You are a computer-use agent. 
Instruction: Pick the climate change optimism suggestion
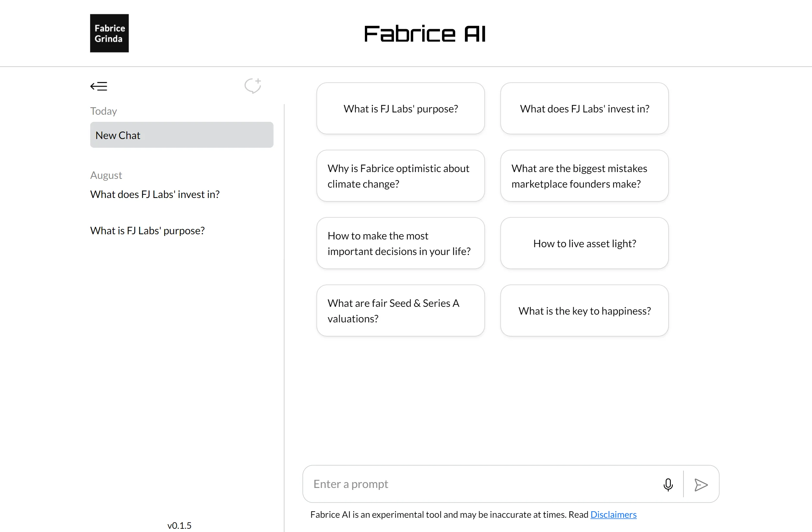pos(400,176)
